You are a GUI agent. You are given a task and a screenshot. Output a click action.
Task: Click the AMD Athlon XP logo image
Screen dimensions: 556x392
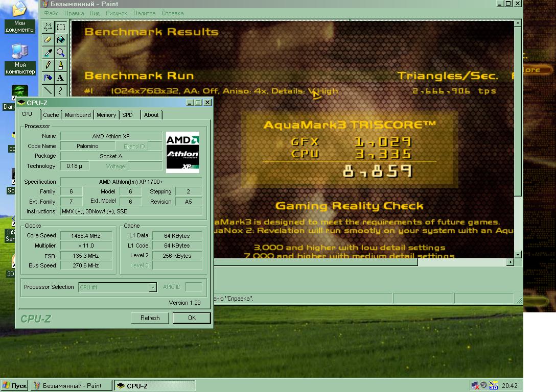(182, 152)
